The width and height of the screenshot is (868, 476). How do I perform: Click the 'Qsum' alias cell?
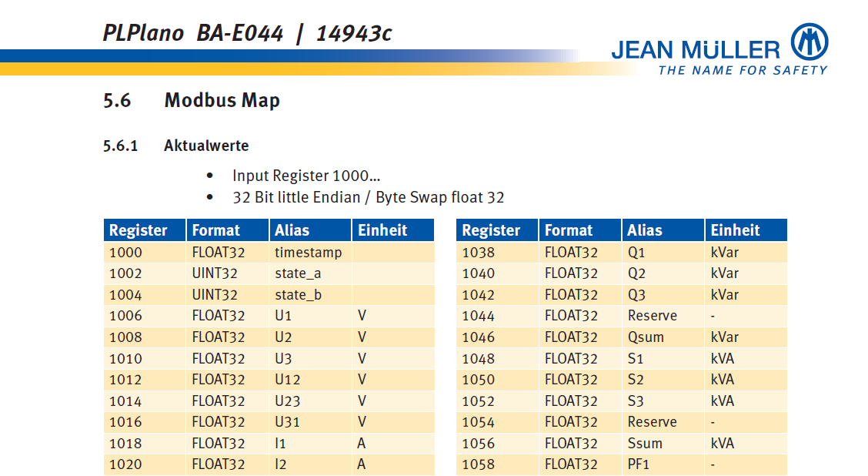click(646, 337)
